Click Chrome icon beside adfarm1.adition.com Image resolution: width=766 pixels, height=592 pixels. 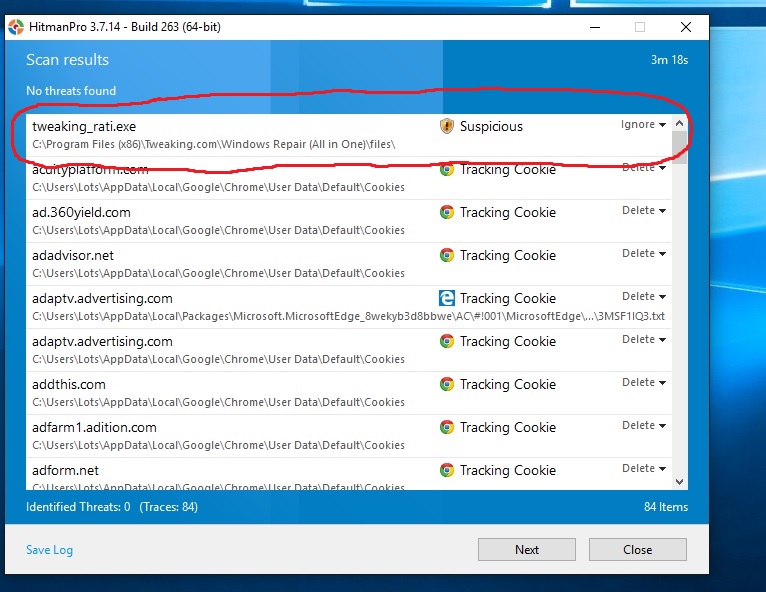pyautogui.click(x=447, y=427)
